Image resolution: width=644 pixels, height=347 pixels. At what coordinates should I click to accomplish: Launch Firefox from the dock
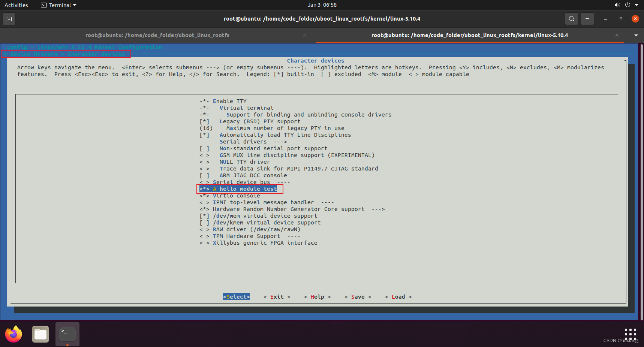click(14, 334)
